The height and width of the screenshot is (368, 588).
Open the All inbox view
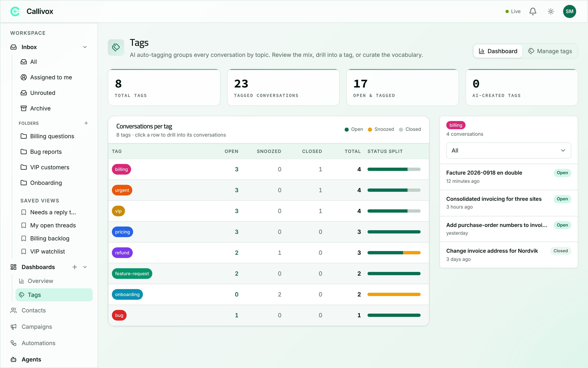pyautogui.click(x=54, y=62)
